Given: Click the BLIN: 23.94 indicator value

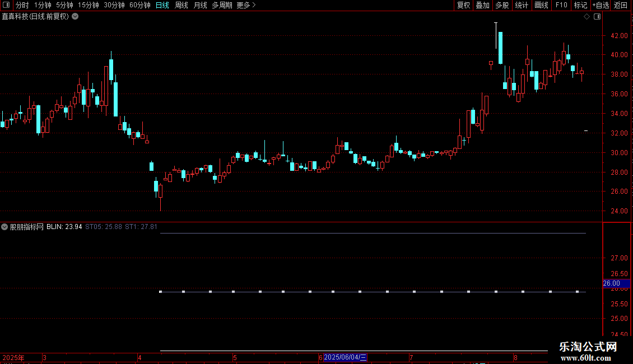Looking at the screenshot, I should (64, 227).
